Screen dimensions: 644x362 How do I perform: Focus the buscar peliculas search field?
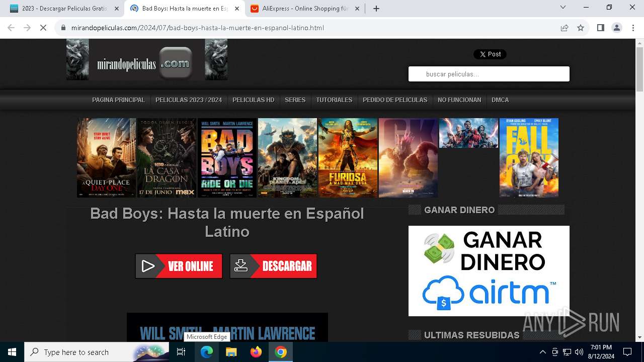[x=489, y=74]
